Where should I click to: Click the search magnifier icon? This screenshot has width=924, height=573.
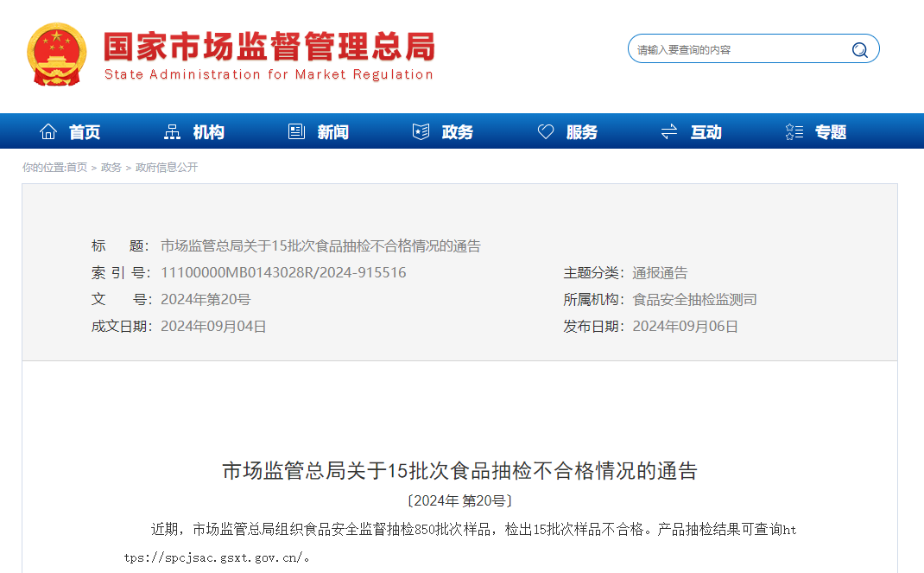859,50
